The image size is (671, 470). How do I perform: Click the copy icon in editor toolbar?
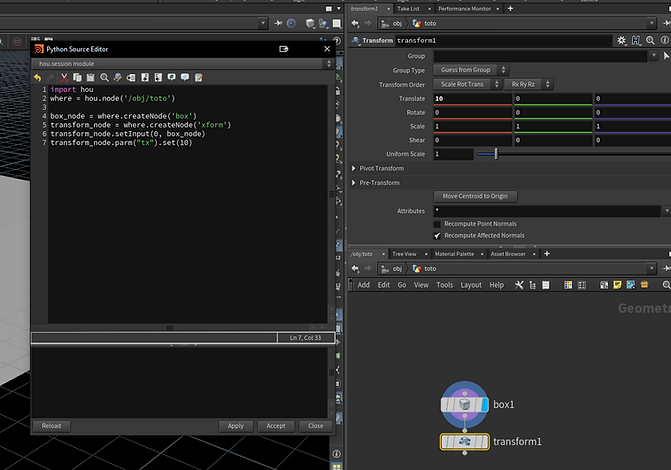(x=77, y=77)
